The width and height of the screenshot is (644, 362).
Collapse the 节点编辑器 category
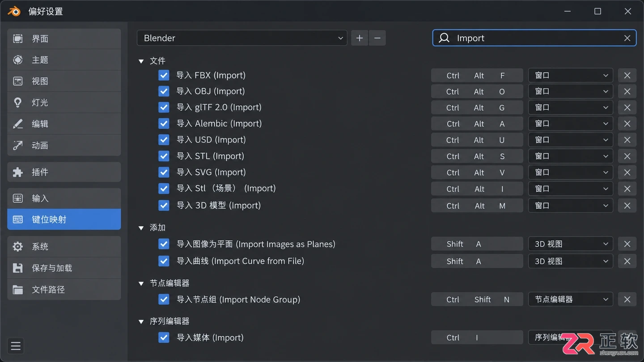(x=141, y=283)
